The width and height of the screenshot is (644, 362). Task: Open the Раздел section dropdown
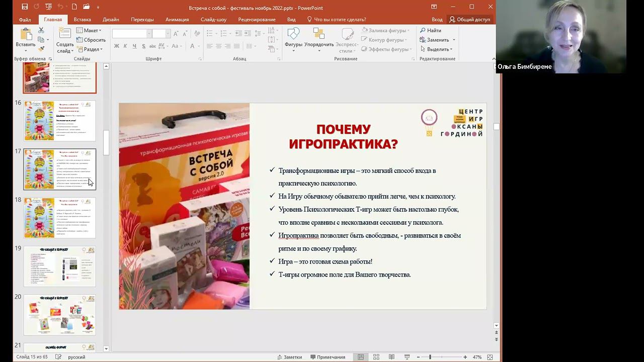tap(89, 49)
